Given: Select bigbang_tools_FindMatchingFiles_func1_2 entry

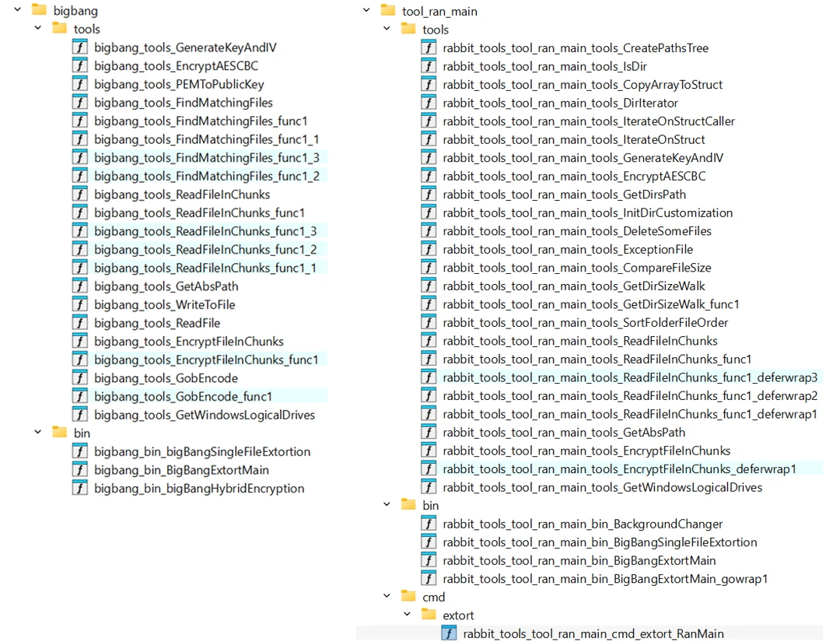Looking at the screenshot, I should click(x=207, y=176).
